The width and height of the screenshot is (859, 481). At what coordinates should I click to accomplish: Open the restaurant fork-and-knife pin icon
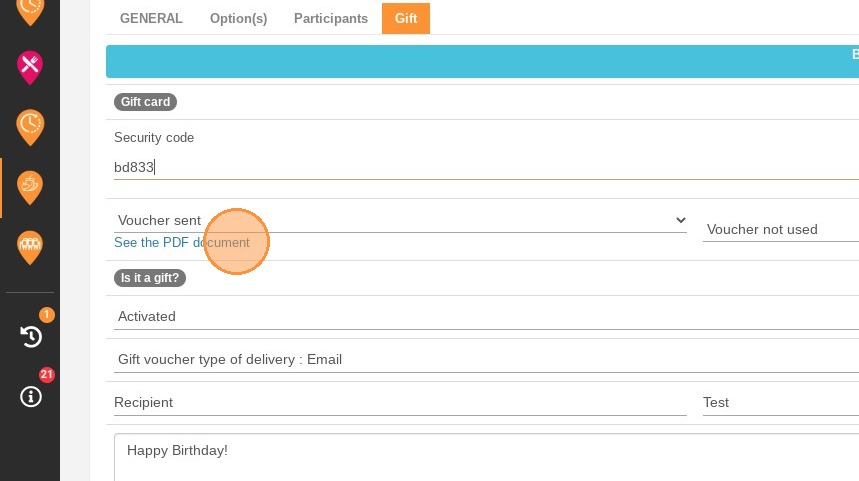click(30, 67)
